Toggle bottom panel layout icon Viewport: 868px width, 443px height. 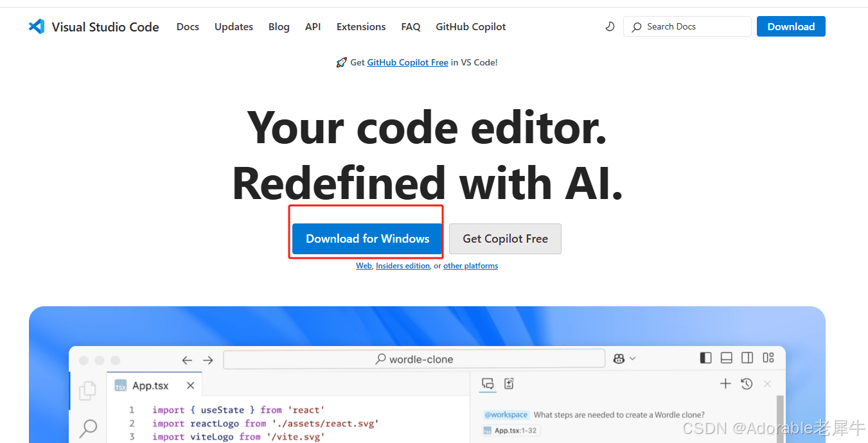[726, 358]
